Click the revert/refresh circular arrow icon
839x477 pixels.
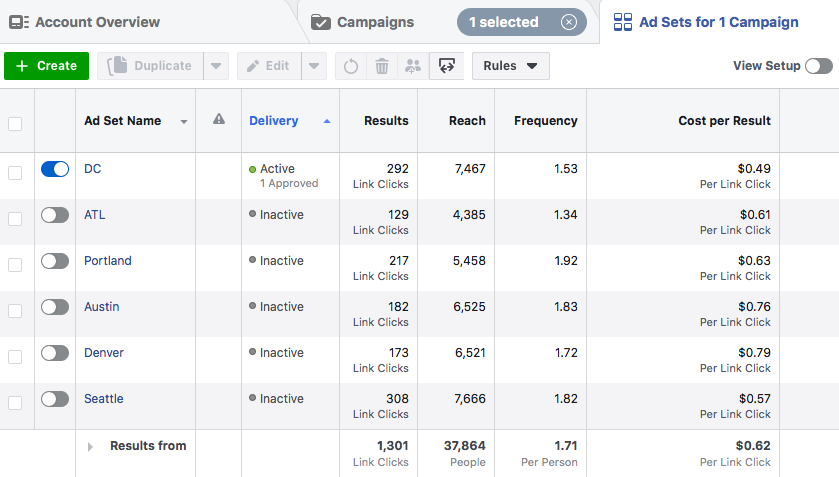(351, 66)
